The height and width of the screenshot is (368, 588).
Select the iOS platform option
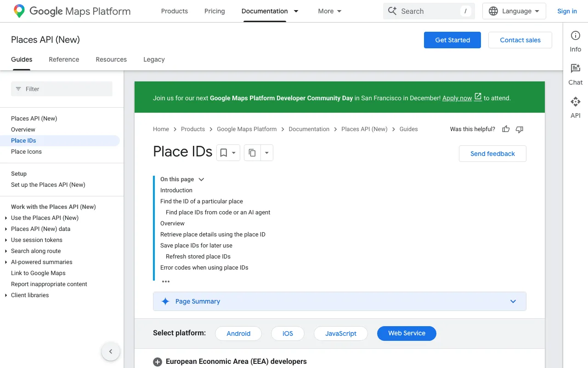pyautogui.click(x=288, y=333)
